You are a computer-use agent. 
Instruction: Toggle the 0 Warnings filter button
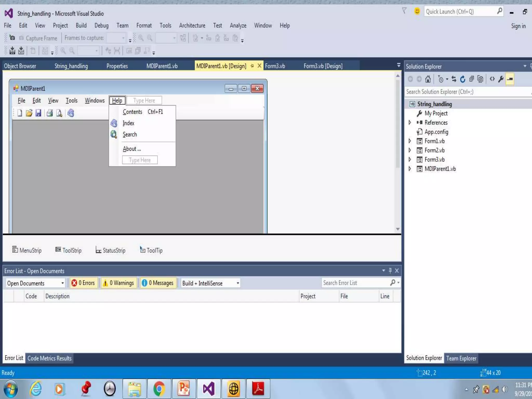point(119,283)
